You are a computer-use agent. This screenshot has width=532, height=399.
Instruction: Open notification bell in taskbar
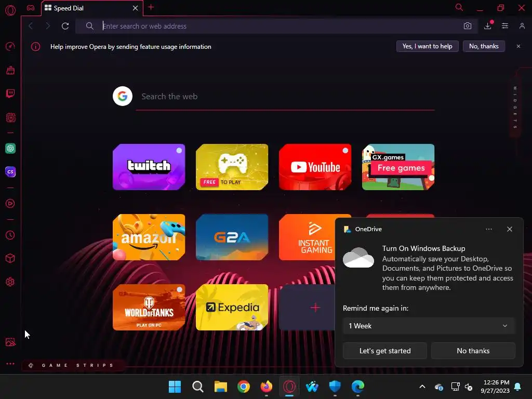518,387
